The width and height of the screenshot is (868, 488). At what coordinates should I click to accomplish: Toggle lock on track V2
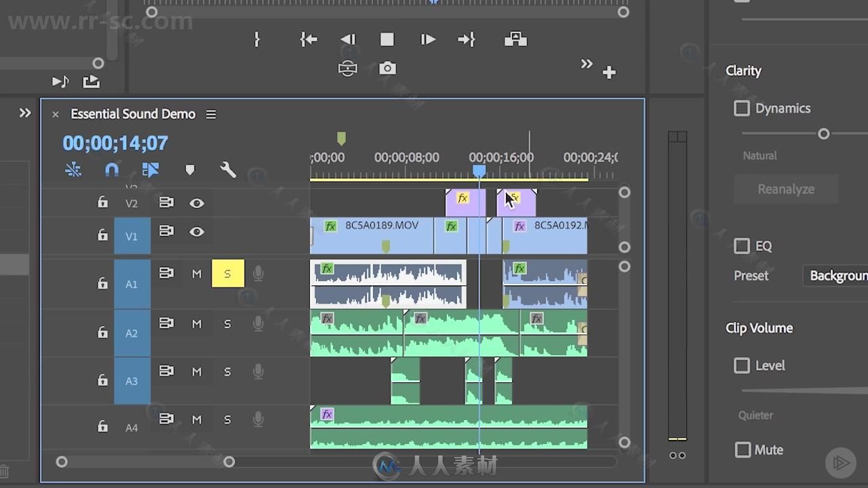[102, 203]
